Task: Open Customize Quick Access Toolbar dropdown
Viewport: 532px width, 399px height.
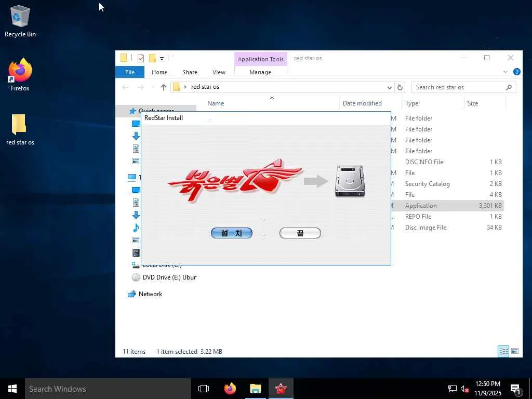Action: tap(162, 59)
